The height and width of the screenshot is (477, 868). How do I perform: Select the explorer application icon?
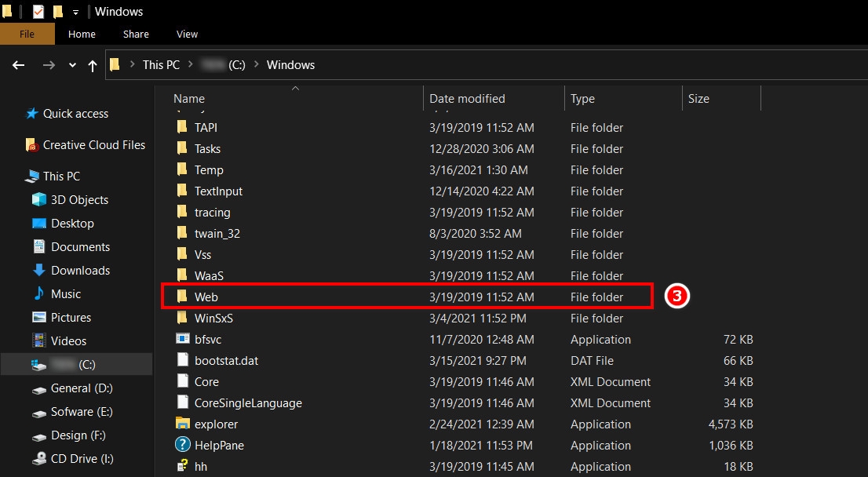click(183, 424)
